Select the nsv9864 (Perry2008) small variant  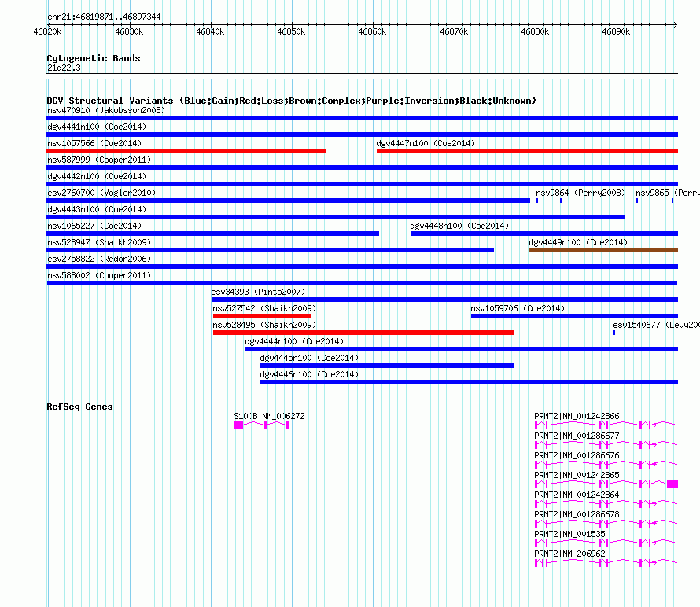549,200
